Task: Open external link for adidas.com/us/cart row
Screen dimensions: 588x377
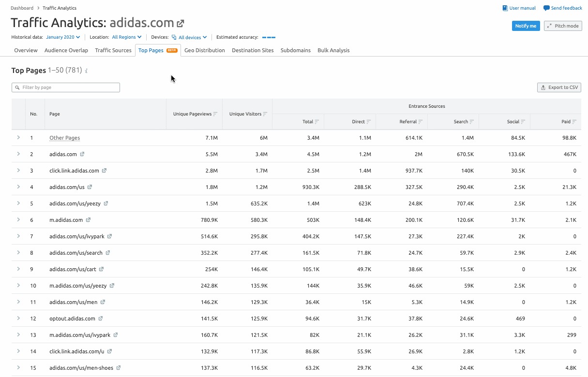Action: (102, 269)
